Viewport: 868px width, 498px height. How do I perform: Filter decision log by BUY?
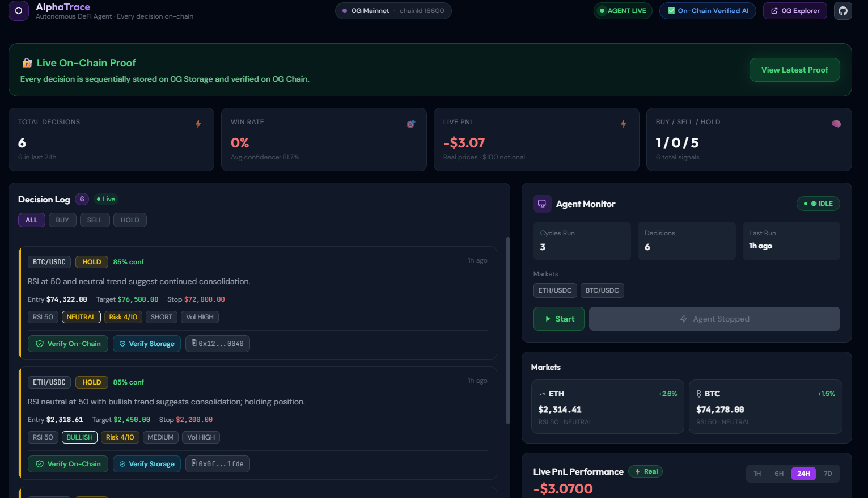pos(62,220)
